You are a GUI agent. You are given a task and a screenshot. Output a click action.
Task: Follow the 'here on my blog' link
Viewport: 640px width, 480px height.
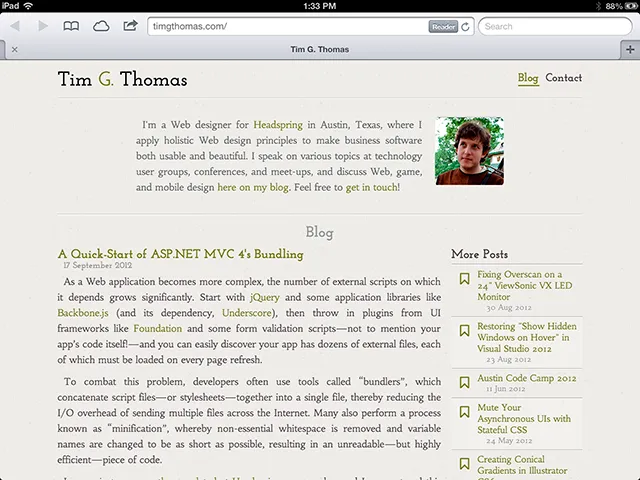[253, 187]
